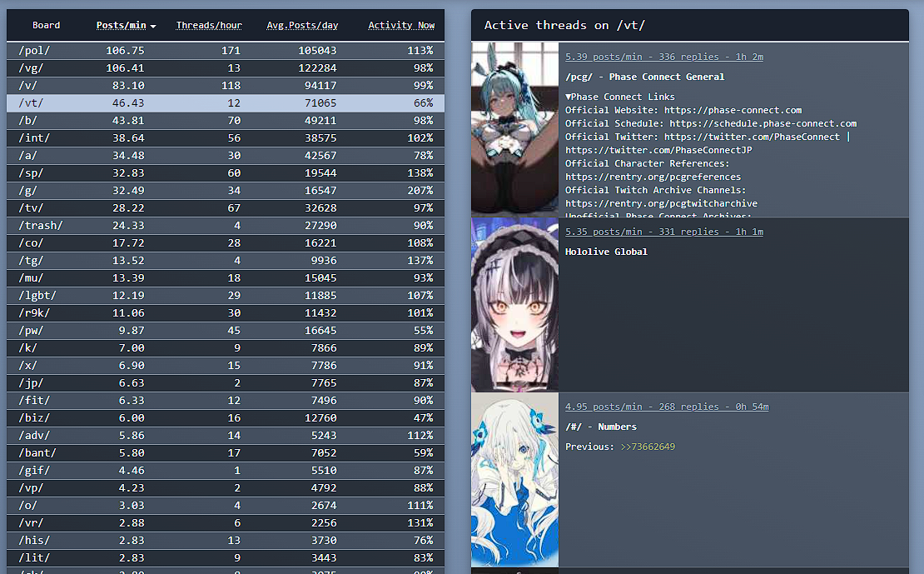Select the /vp/ board row
924x574 pixels.
[226, 488]
